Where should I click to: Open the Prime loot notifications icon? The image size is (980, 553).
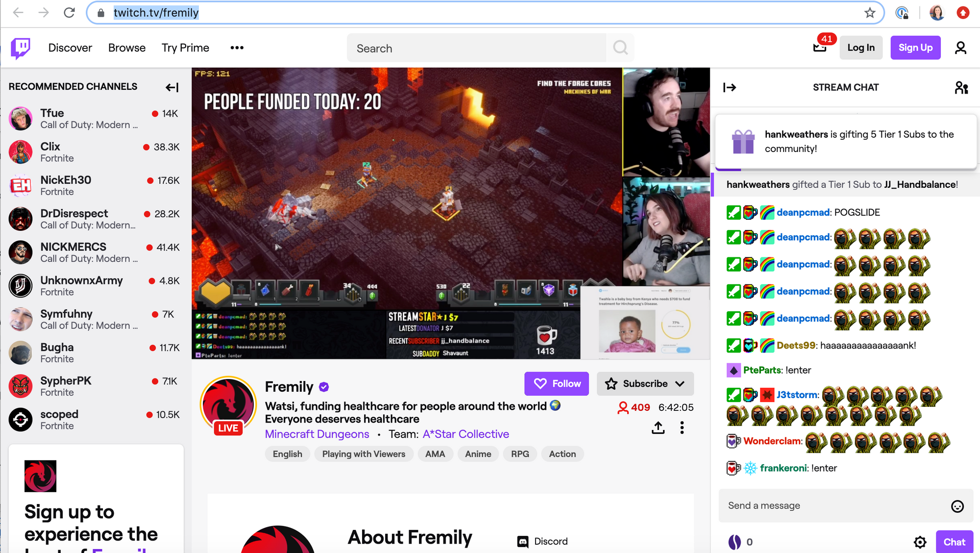pos(820,47)
